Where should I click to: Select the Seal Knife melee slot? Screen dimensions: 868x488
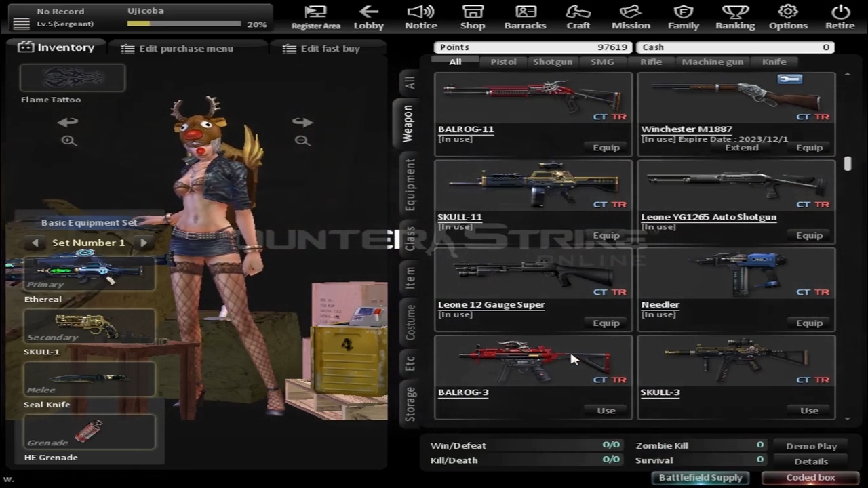89,380
